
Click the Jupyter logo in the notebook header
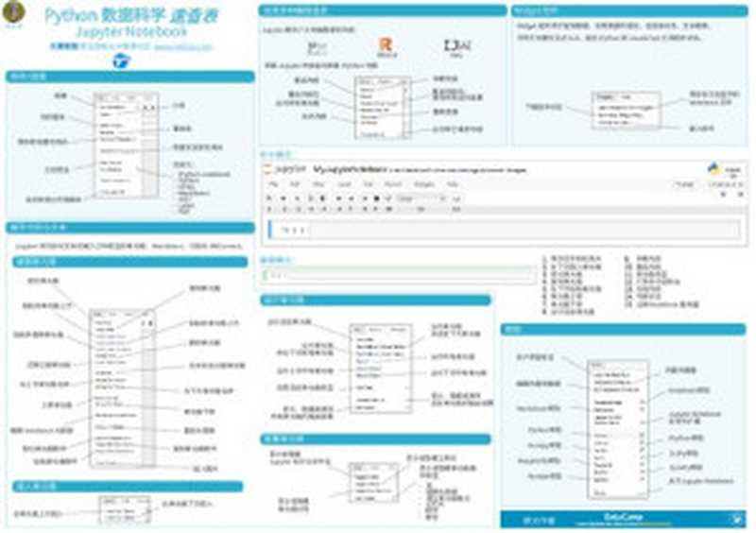pos(285,170)
